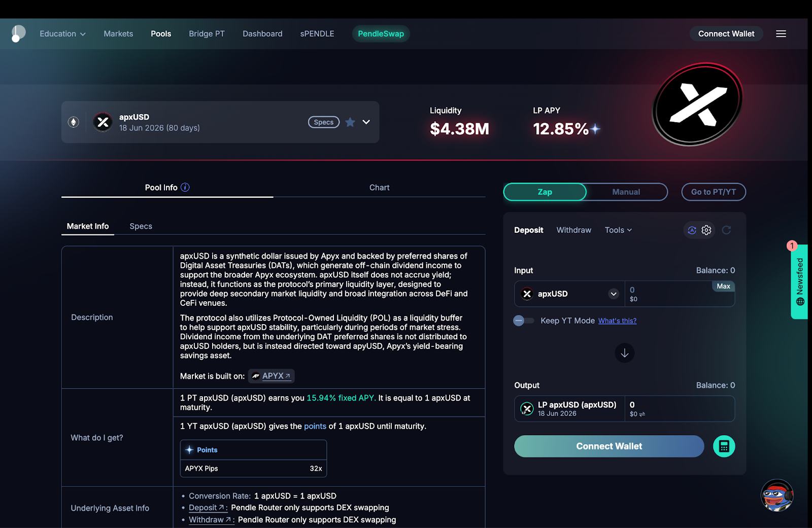Click the points link
The width and height of the screenshot is (812, 528).
coord(315,427)
